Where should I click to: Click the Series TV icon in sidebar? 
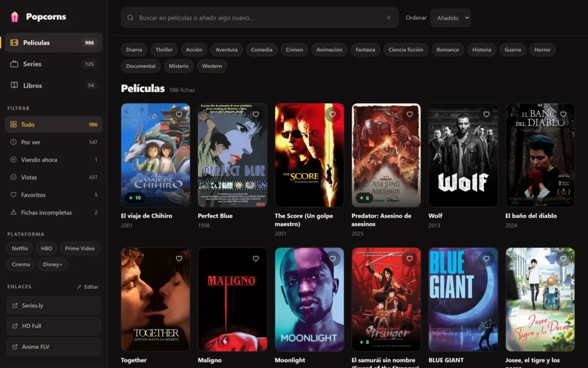[x=14, y=64]
